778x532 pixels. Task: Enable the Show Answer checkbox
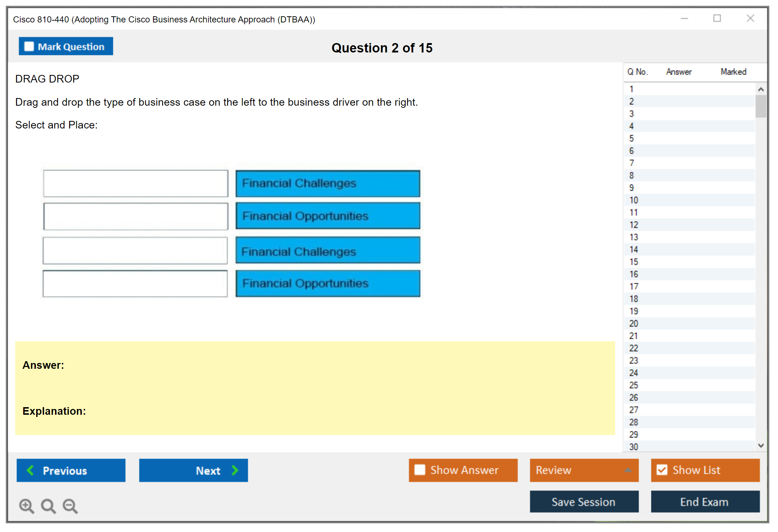click(420, 470)
